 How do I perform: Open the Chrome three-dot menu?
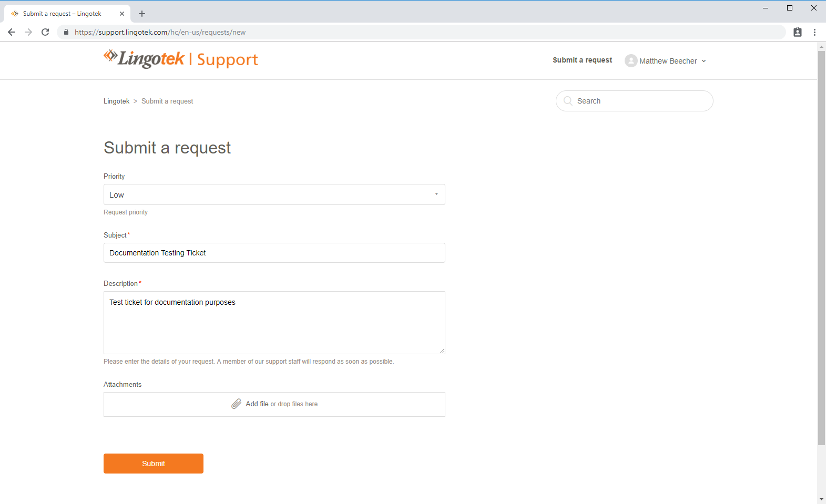814,32
